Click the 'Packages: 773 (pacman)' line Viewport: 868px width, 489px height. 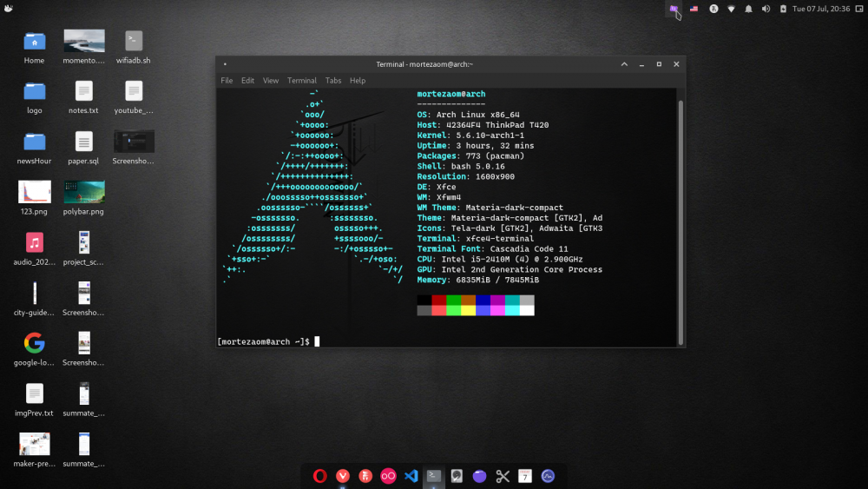(470, 156)
